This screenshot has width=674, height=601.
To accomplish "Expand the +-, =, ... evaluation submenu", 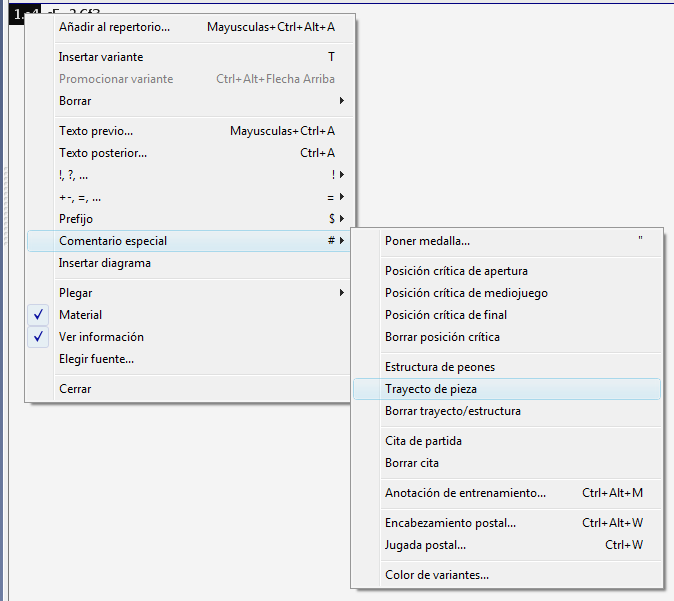I will tap(190, 197).
